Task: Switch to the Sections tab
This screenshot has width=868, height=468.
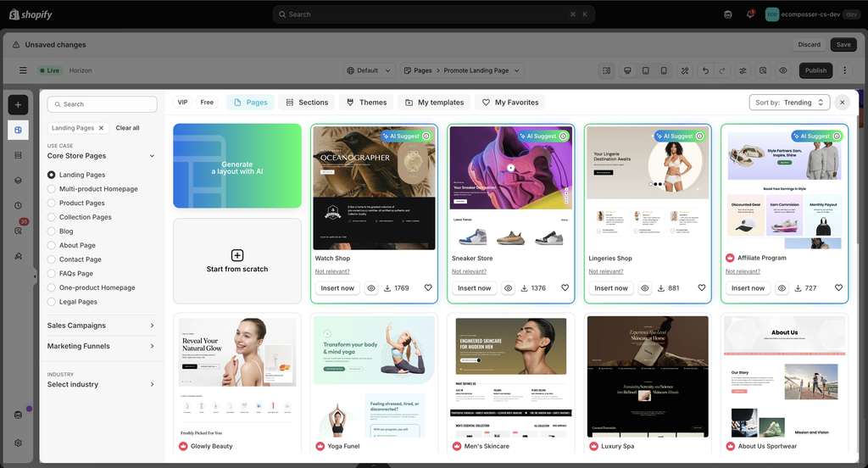Action: (307, 103)
